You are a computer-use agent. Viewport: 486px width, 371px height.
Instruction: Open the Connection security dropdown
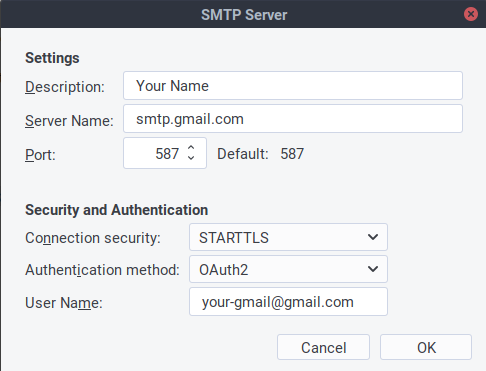click(288, 237)
